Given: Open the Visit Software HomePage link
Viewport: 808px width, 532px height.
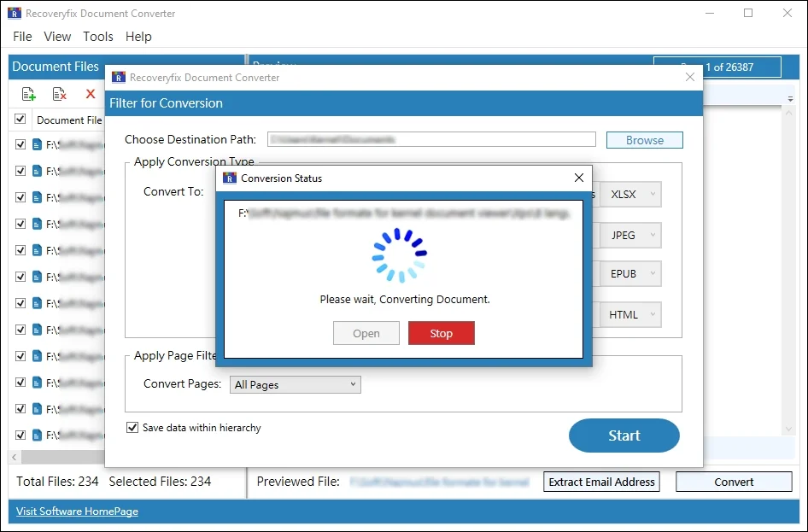Looking at the screenshot, I should [x=77, y=512].
